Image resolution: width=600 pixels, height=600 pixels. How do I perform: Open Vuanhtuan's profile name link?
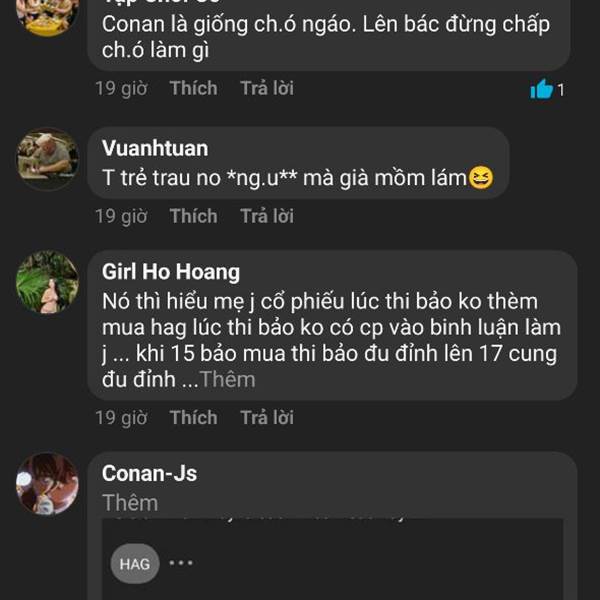pyautogui.click(x=155, y=149)
